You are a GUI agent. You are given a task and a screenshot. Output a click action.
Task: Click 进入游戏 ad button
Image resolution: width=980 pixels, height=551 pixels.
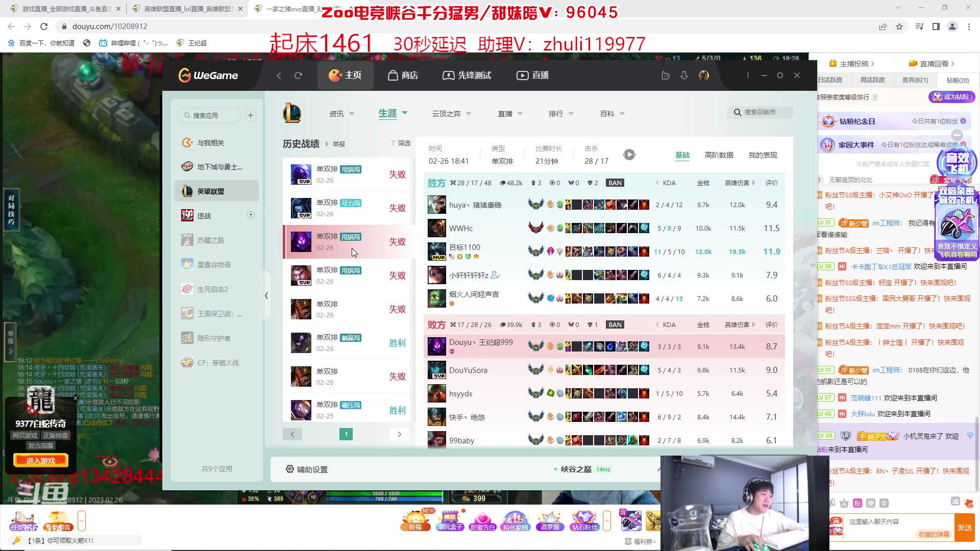[40, 461]
